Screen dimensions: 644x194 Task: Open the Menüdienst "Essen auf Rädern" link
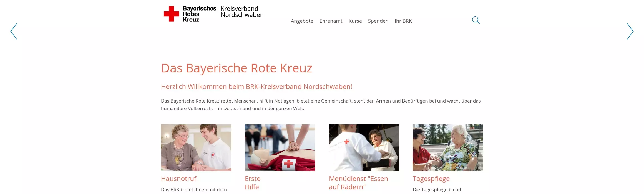coord(358,183)
